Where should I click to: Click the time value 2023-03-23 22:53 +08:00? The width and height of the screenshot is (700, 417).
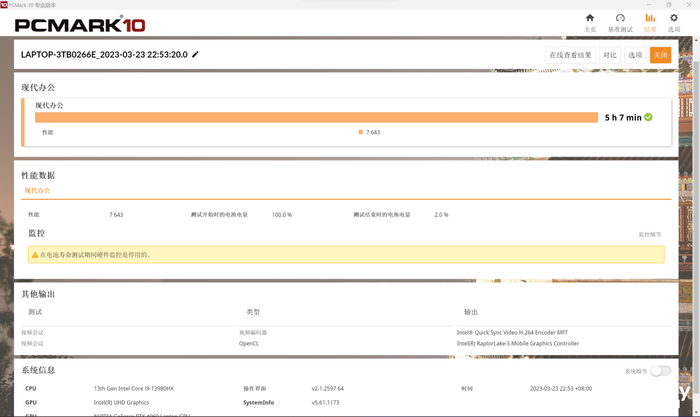[561, 388]
